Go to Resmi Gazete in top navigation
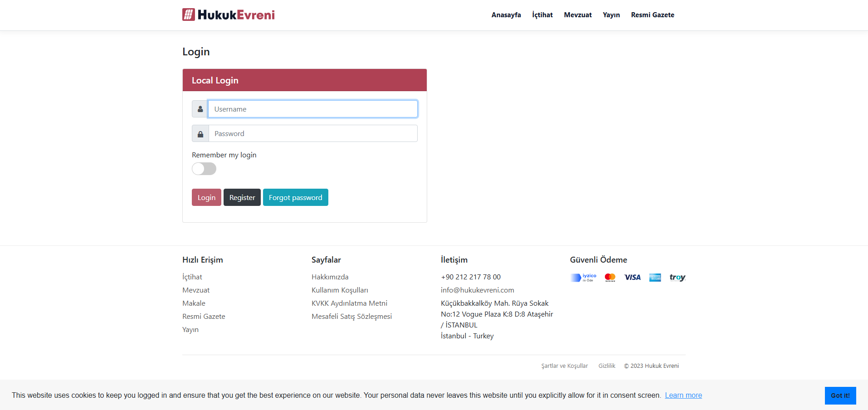 click(x=652, y=15)
